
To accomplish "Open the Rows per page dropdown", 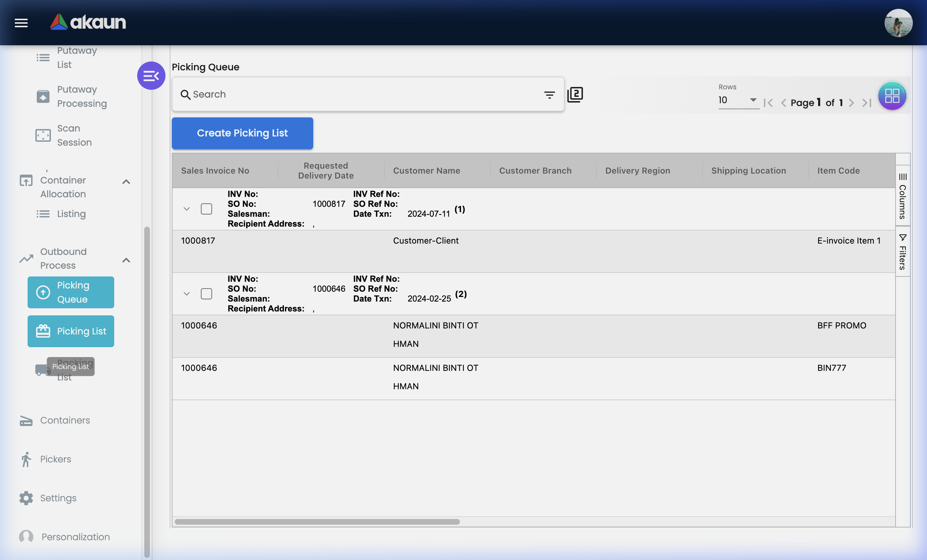I will (x=738, y=100).
